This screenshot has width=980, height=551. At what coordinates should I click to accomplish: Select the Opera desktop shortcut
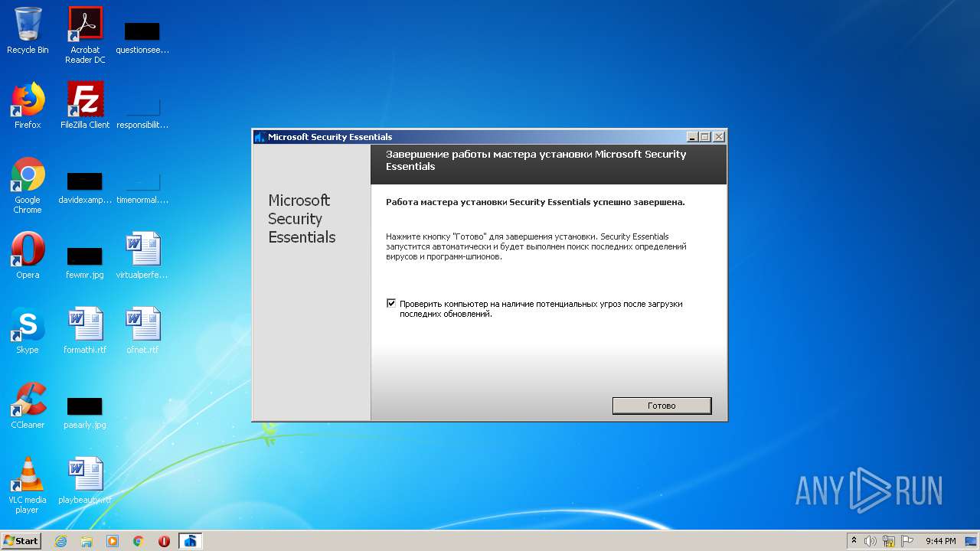[x=28, y=256]
